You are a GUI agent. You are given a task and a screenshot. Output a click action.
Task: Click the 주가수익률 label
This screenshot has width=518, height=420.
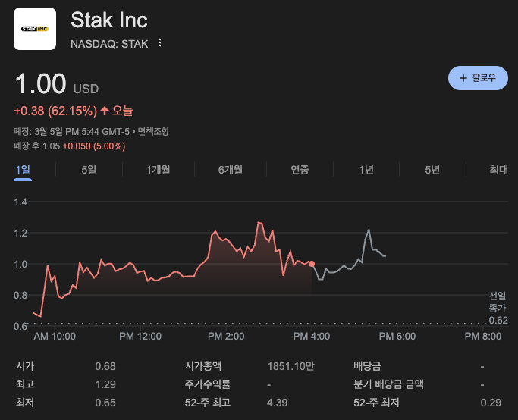coord(208,384)
